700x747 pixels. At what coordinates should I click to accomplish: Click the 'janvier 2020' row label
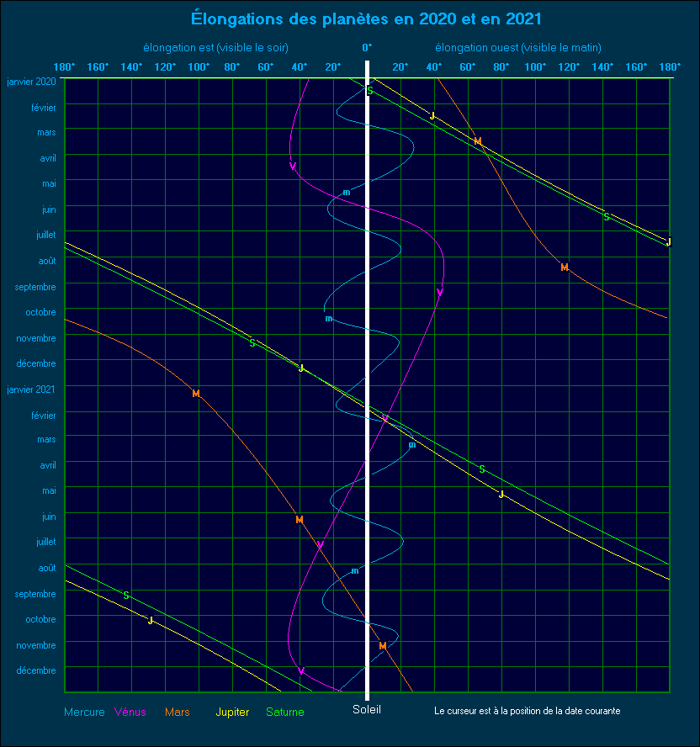(31, 82)
